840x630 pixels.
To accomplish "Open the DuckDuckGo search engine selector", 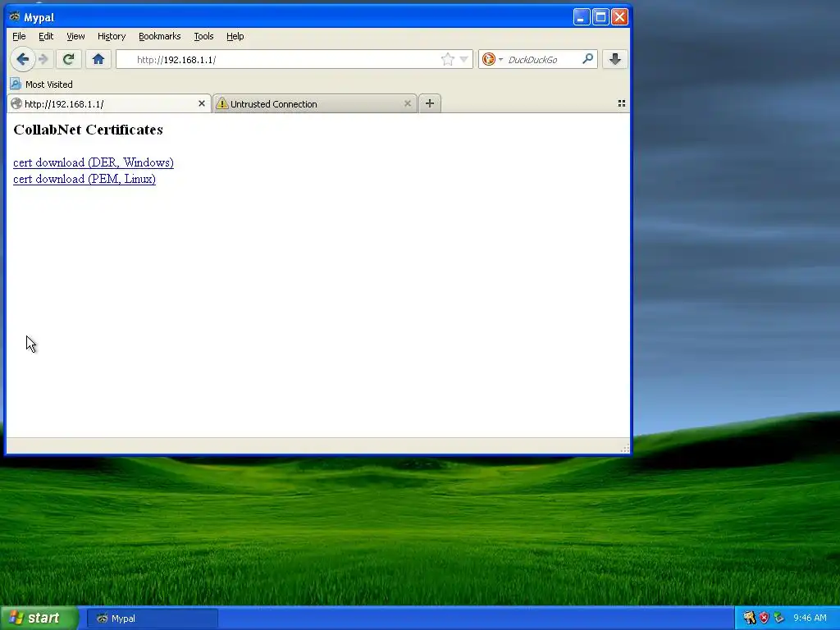I will 492,59.
